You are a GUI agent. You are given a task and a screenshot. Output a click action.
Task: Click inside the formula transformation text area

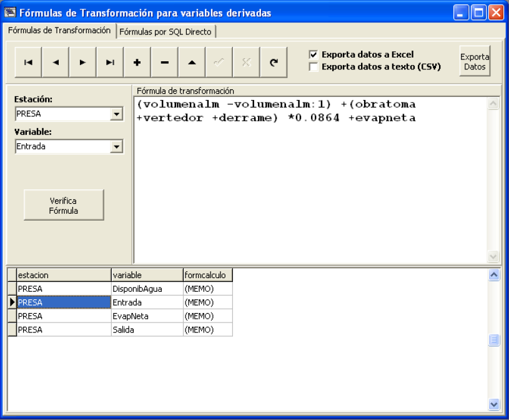[x=309, y=187]
